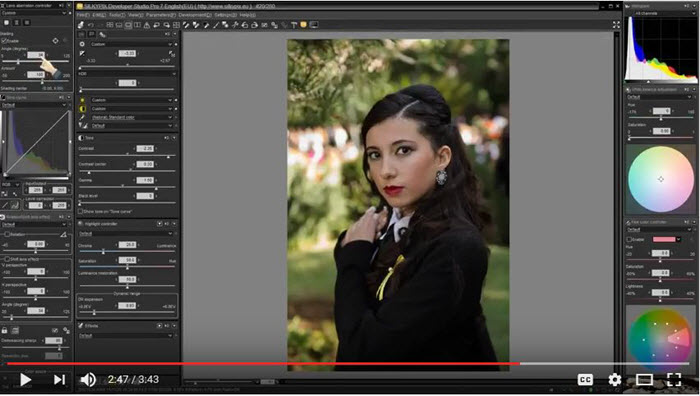Click the text T tool icon
Image resolution: width=700 pixels, height=396 pixels.
(294, 25)
